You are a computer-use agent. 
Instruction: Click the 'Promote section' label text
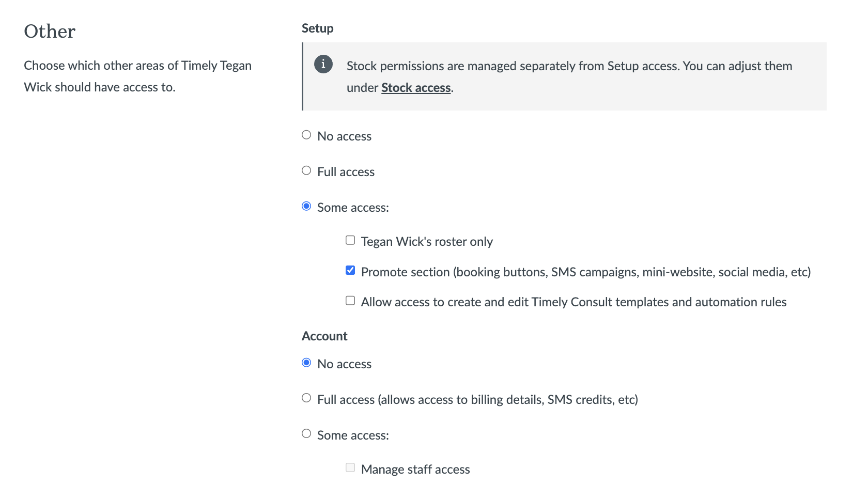(585, 272)
